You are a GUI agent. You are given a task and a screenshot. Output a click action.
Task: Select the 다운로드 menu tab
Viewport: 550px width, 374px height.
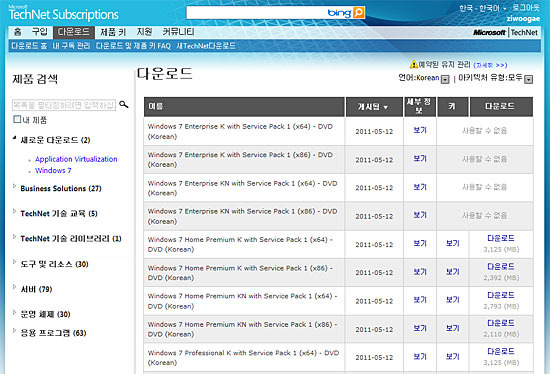point(74,32)
